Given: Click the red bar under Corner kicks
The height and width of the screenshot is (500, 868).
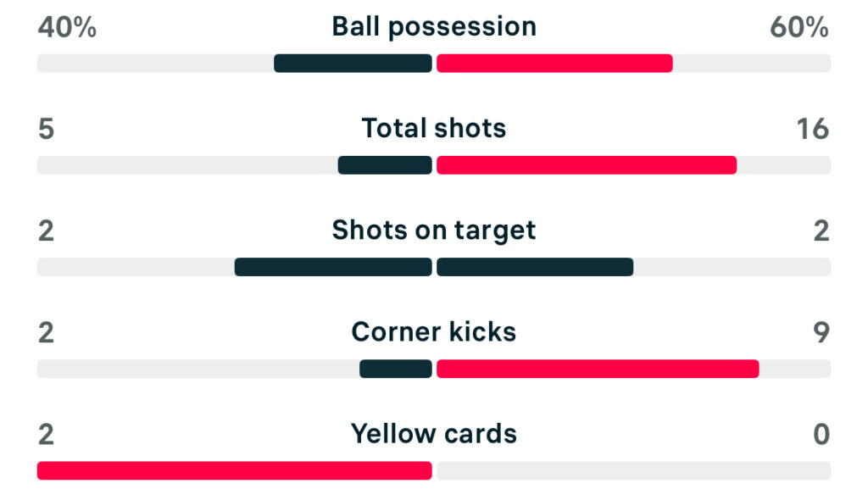Looking at the screenshot, I should [598, 369].
